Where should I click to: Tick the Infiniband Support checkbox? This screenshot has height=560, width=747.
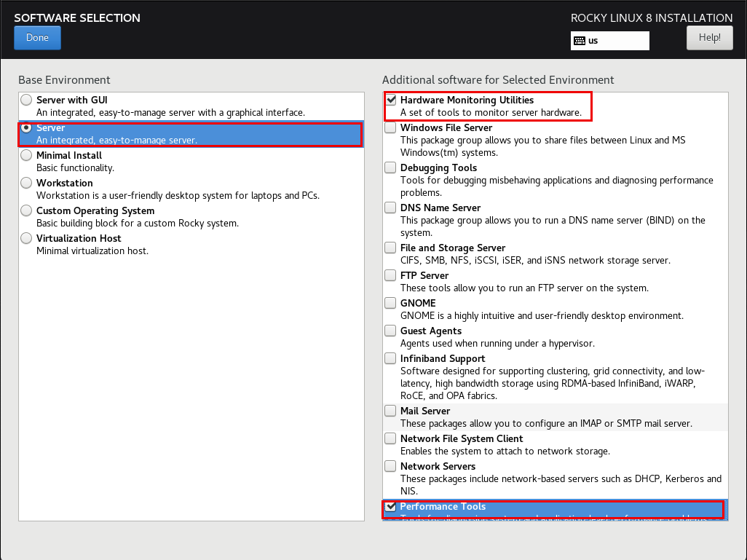pyautogui.click(x=391, y=358)
